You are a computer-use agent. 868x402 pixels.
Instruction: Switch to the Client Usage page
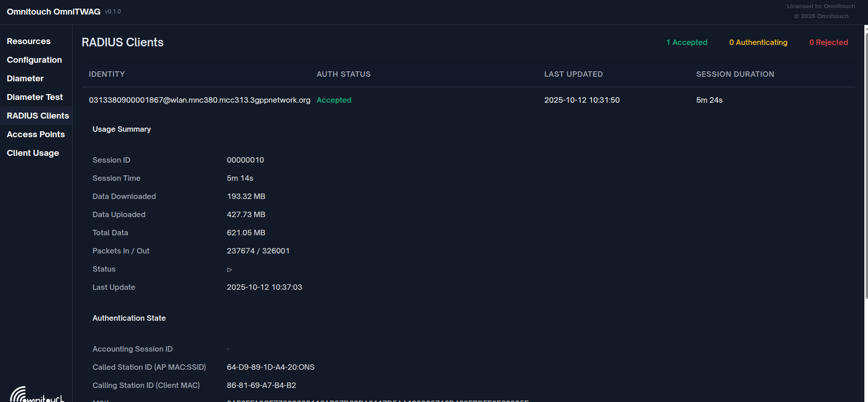[x=33, y=153]
